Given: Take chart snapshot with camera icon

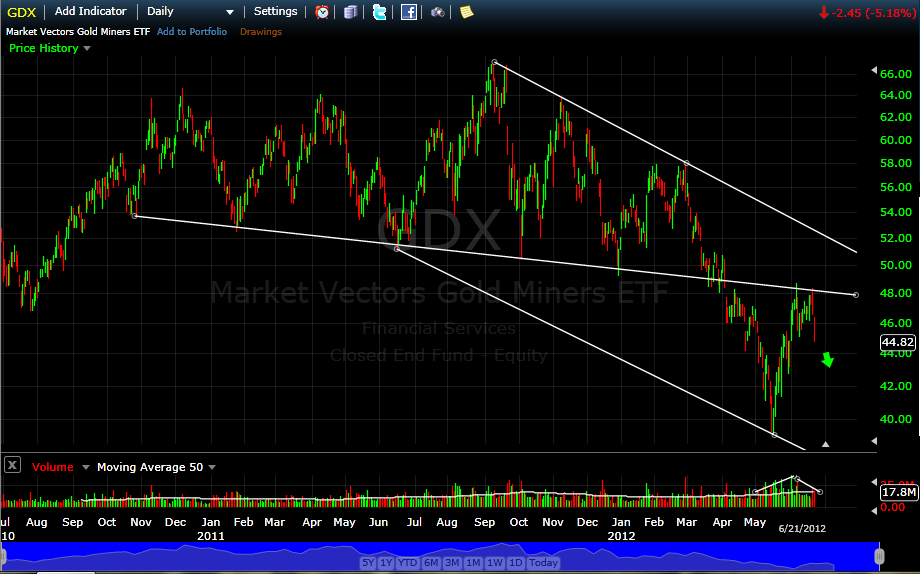Looking at the screenshot, I should pyautogui.click(x=438, y=12).
